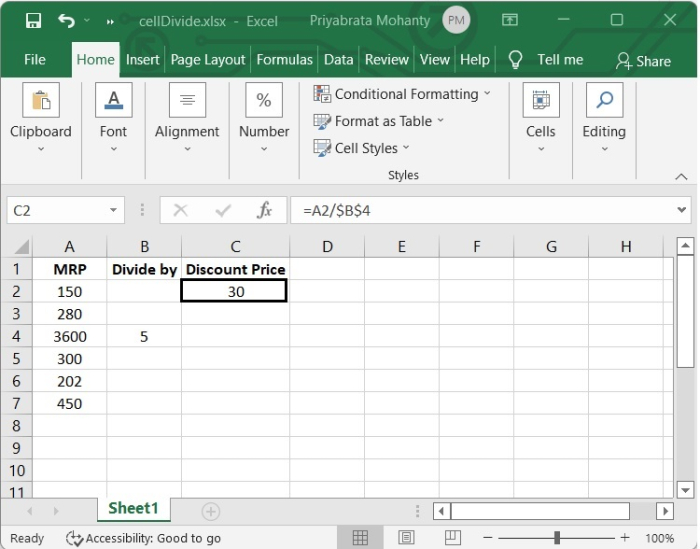Open the Editing search icon
700x549 pixels.
point(604,101)
